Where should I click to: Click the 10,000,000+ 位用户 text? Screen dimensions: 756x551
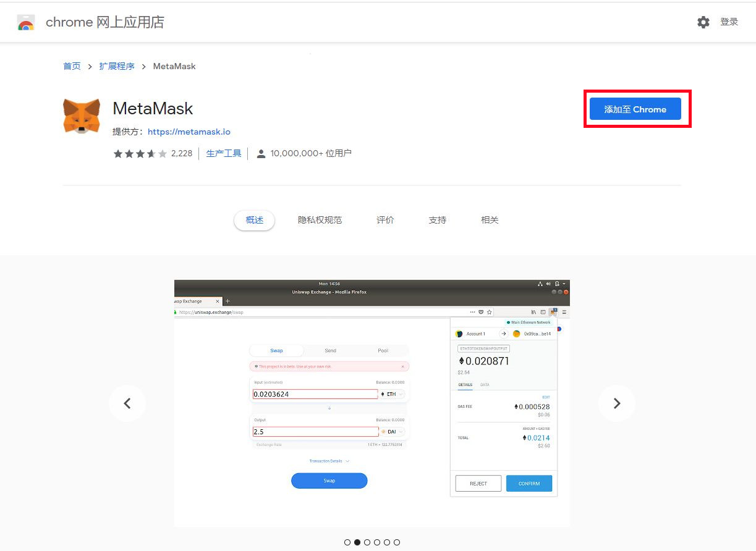311,154
